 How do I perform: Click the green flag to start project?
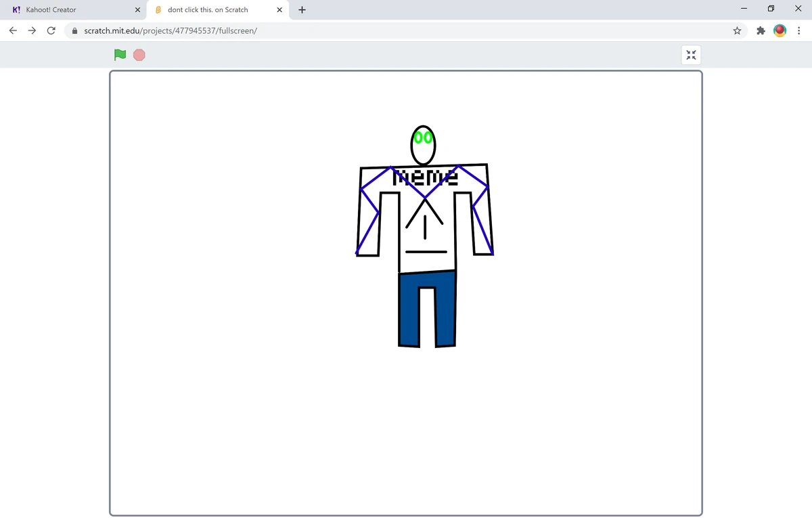tap(120, 55)
